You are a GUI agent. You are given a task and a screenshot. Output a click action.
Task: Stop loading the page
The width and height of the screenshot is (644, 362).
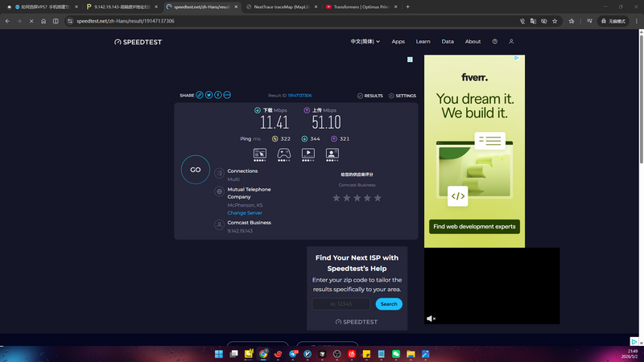31,21
